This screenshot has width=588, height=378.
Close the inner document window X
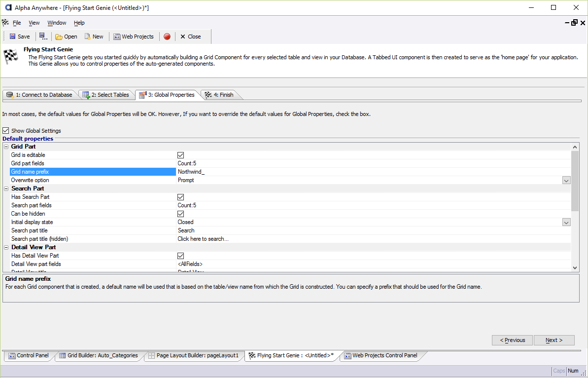click(583, 23)
